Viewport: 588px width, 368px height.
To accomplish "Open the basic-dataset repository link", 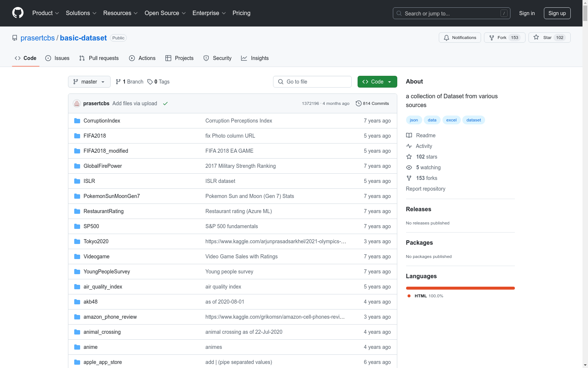I will 83,38.
